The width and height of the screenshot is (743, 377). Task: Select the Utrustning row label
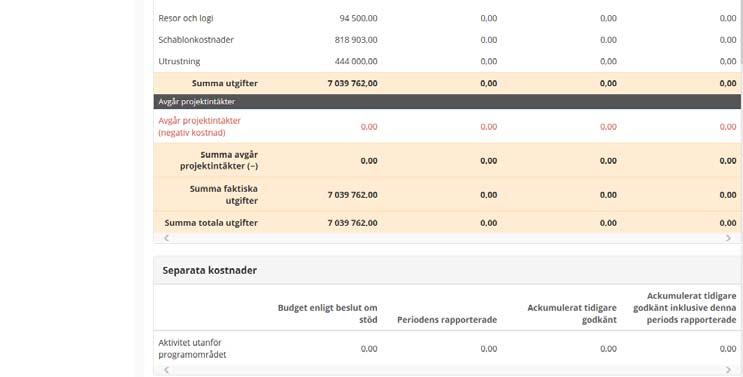coord(179,62)
